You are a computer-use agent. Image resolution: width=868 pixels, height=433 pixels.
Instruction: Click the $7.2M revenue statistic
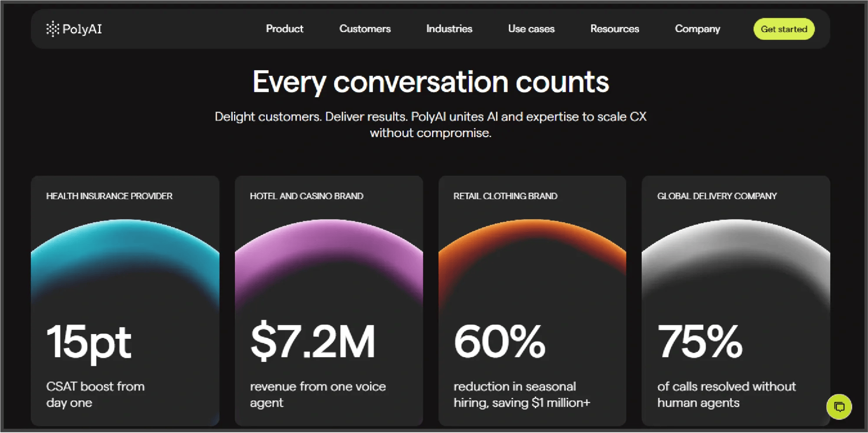coord(313,343)
